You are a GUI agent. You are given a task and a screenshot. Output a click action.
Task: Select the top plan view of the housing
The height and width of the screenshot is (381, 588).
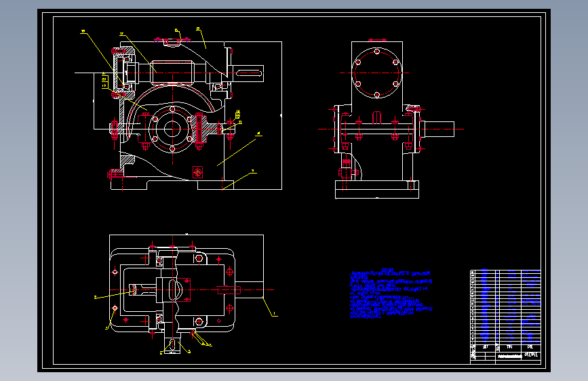(187, 294)
